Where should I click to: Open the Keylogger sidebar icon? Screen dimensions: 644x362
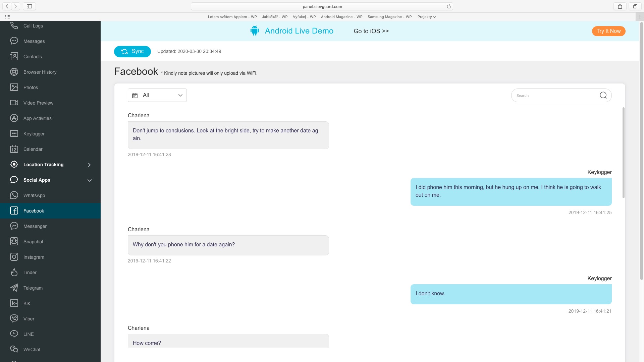14,134
